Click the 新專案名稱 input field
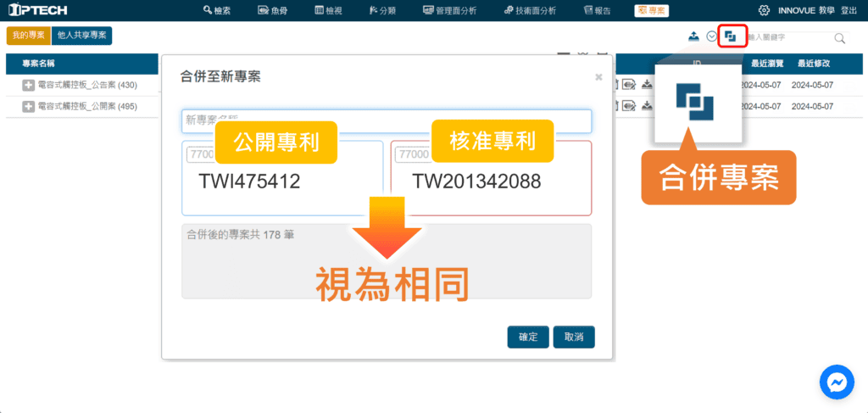The height and width of the screenshot is (413, 868). (x=387, y=121)
